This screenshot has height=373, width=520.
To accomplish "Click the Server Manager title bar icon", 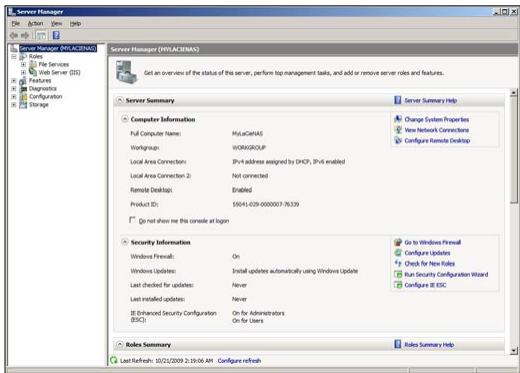I will pos(12,12).
